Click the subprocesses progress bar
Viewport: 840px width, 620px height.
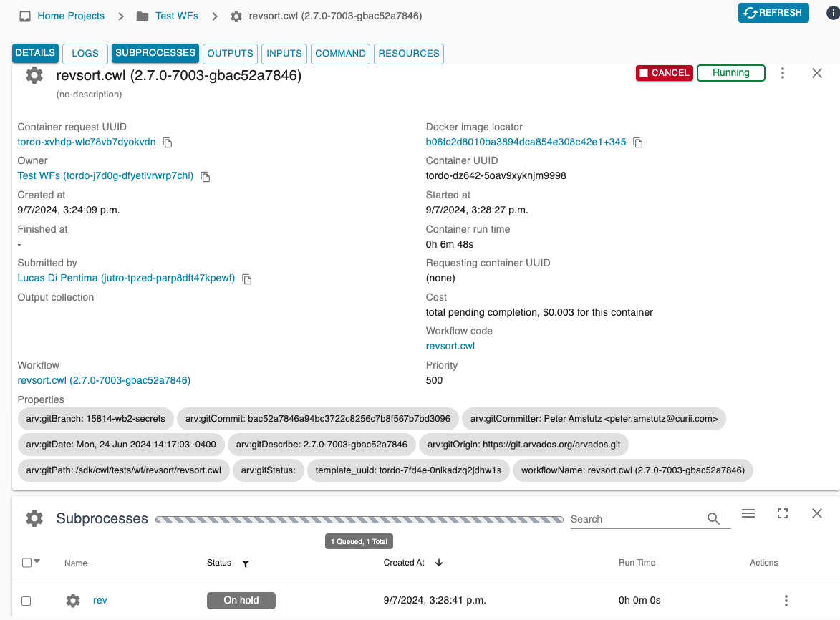point(359,519)
